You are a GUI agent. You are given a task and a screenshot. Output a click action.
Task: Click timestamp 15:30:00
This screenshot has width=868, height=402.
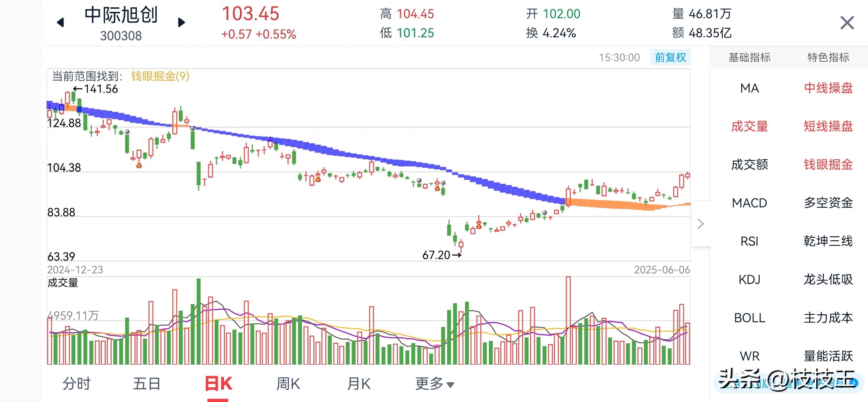(619, 58)
